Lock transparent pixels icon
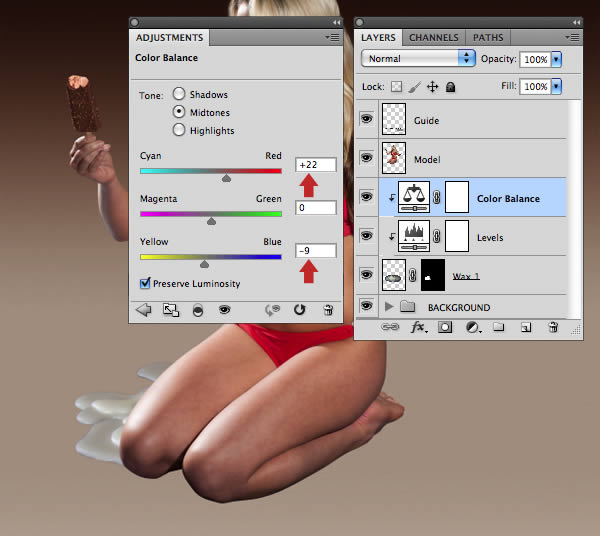This screenshot has width=600, height=536. pos(396,87)
